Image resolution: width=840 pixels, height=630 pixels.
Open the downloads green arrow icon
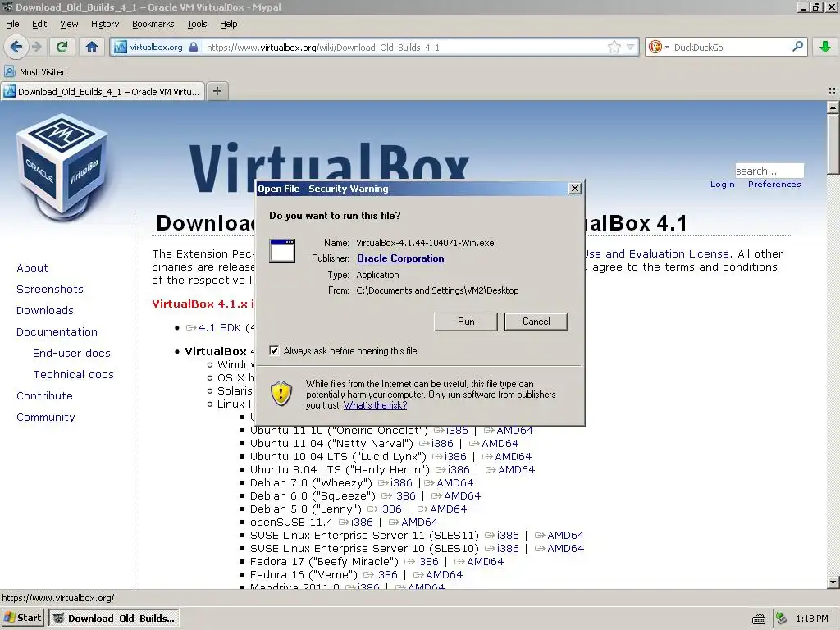pos(825,47)
